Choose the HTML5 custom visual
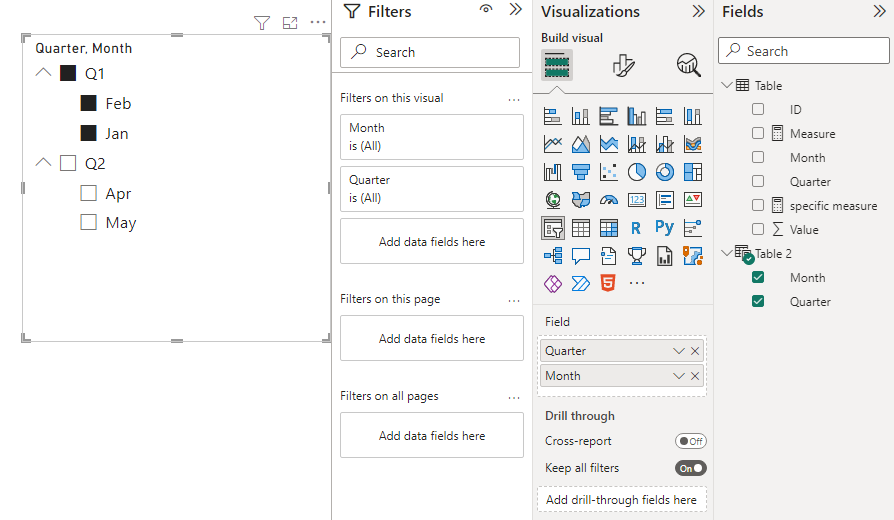 click(608, 283)
